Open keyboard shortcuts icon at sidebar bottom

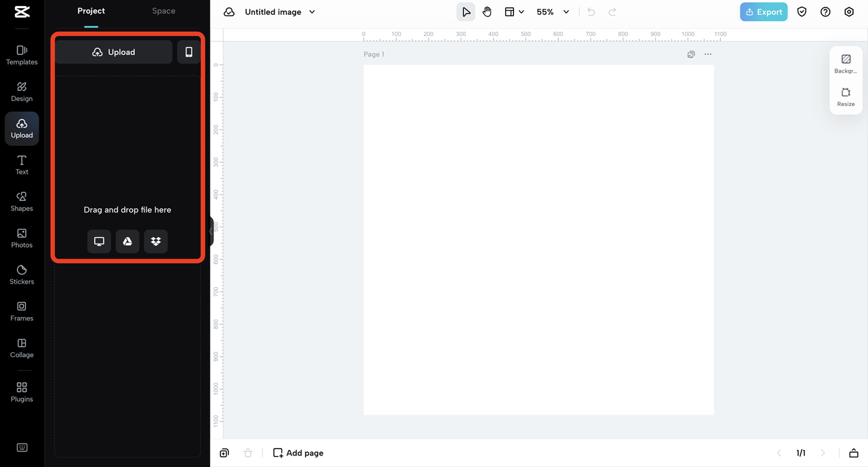(22, 447)
